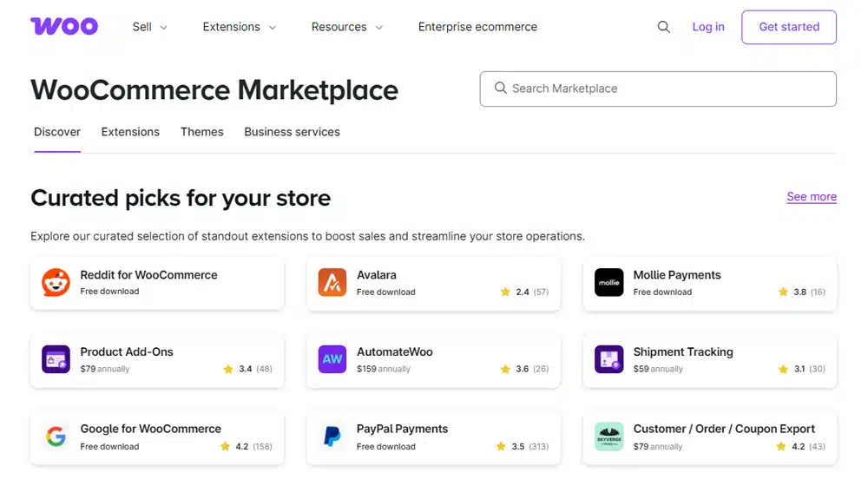Click the Customer / Order / Coupon Export star
868x486 pixels.
[781, 446]
